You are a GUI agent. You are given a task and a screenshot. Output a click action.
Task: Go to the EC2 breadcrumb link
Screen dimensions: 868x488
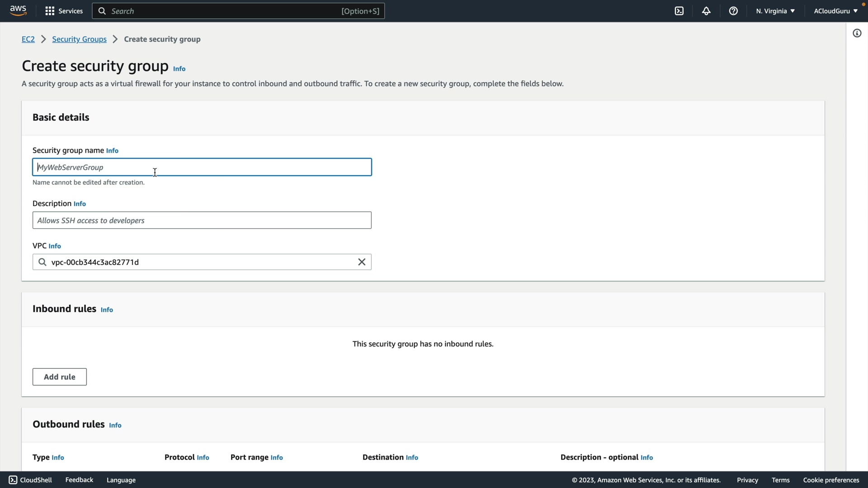[x=28, y=39]
